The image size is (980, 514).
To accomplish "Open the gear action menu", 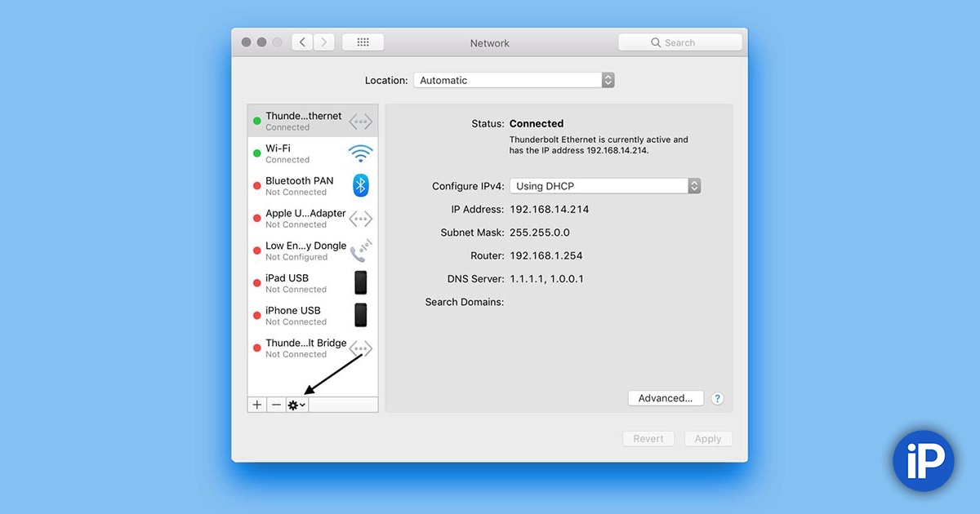I will click(x=296, y=405).
